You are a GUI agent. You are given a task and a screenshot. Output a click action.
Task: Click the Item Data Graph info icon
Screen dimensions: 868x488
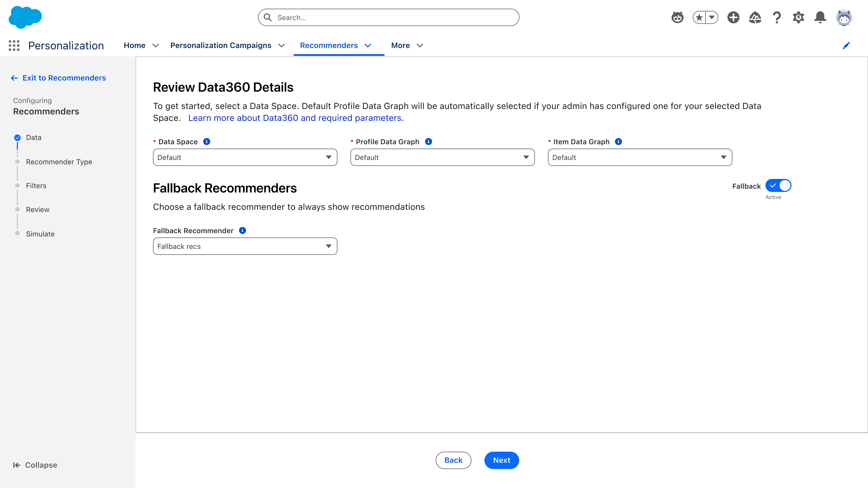[x=618, y=142]
